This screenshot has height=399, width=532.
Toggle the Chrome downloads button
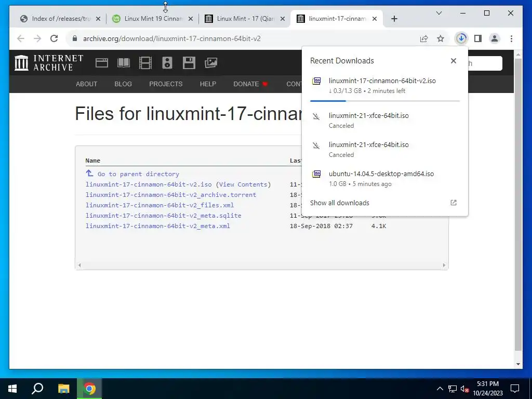[461, 38]
